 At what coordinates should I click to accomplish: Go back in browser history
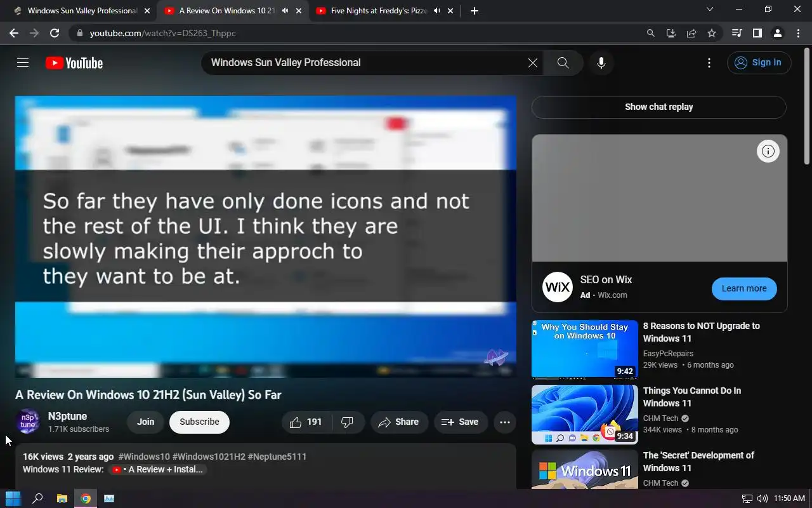coord(14,33)
